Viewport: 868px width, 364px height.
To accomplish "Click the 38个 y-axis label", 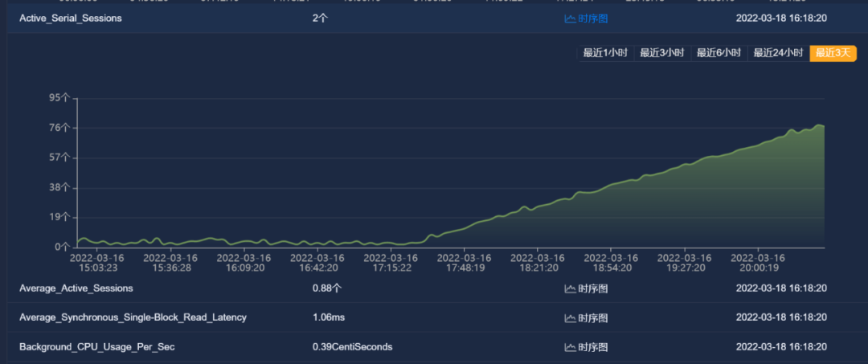I will 59,187.
